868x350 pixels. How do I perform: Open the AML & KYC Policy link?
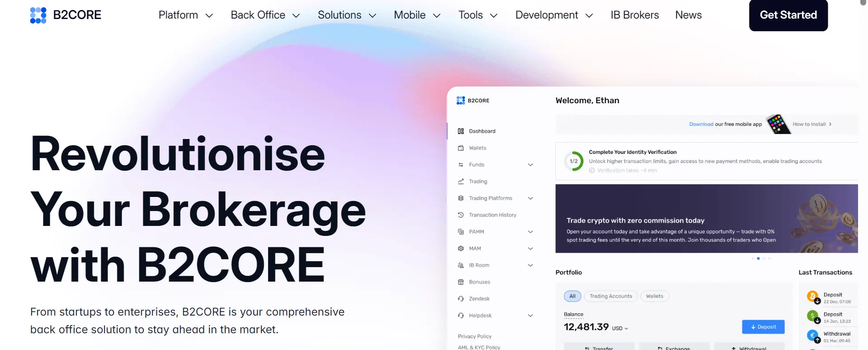coord(479,347)
